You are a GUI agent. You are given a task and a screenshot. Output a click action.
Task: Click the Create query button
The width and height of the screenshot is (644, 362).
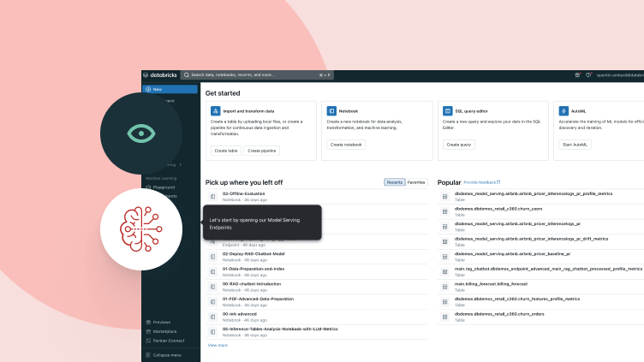(x=459, y=145)
